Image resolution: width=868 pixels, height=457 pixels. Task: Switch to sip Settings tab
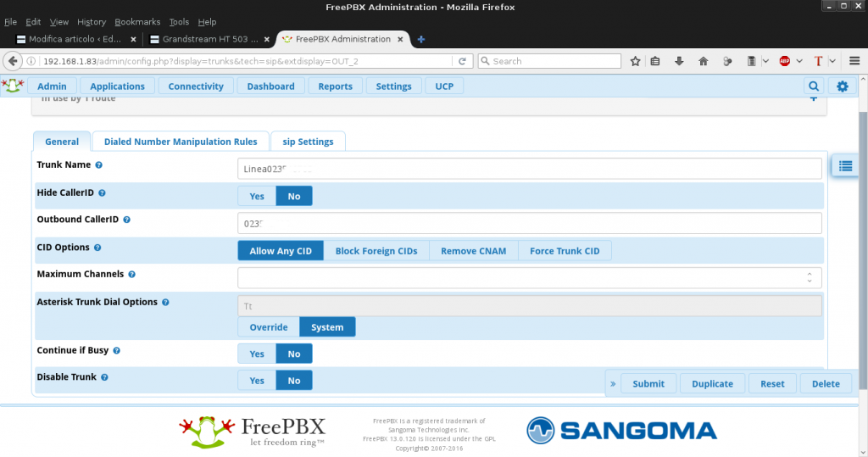tap(309, 142)
